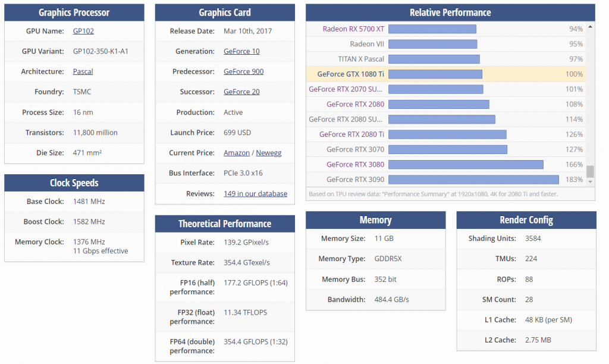Open the GeForce 10 generation link
This screenshot has width=609, height=364.
pos(241,51)
